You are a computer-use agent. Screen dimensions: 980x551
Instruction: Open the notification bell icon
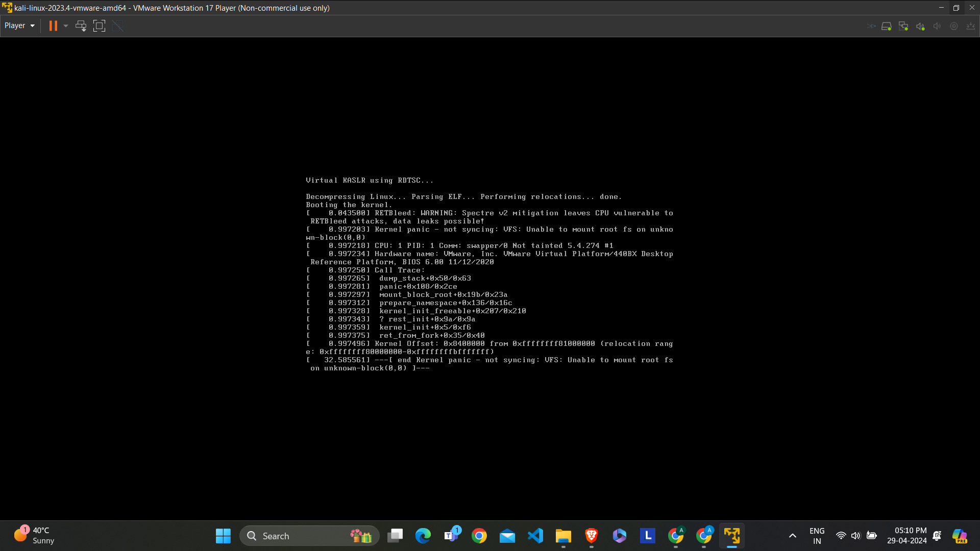pos(937,536)
